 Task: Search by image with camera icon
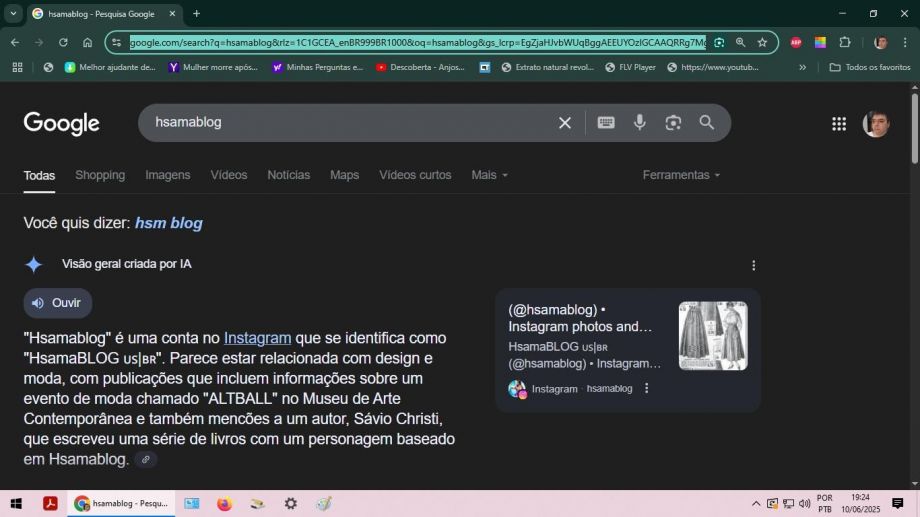point(673,122)
